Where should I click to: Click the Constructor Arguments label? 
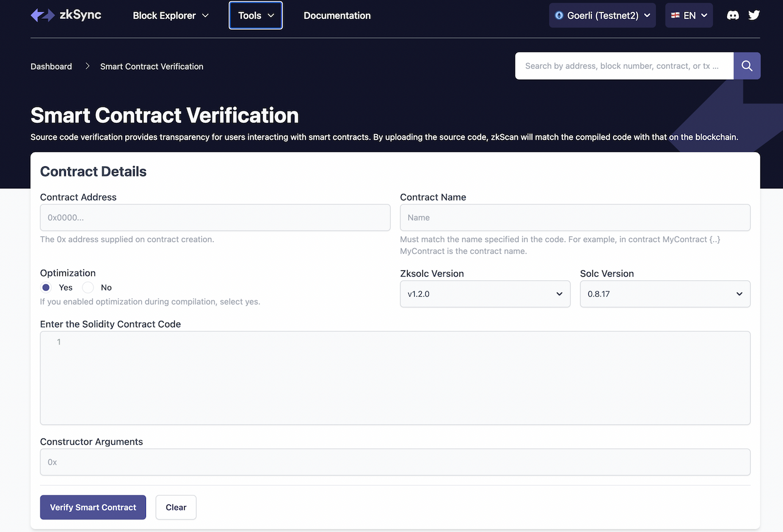91,441
